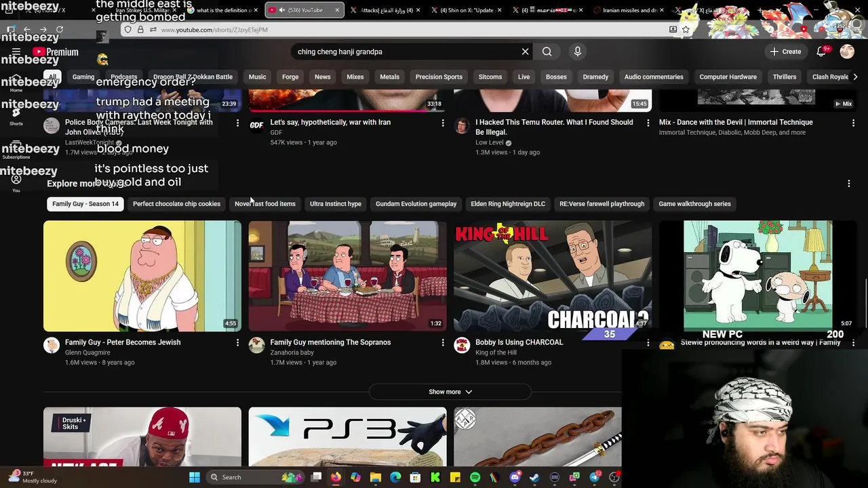Open YouTube Premium home logo
Image resolution: width=868 pixels, height=488 pixels.
(55, 52)
